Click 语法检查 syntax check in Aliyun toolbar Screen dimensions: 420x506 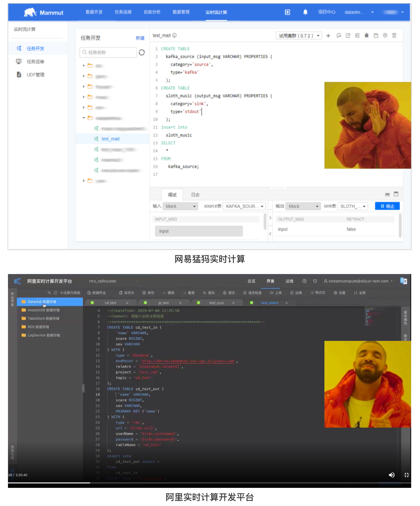pyautogui.click(x=252, y=293)
